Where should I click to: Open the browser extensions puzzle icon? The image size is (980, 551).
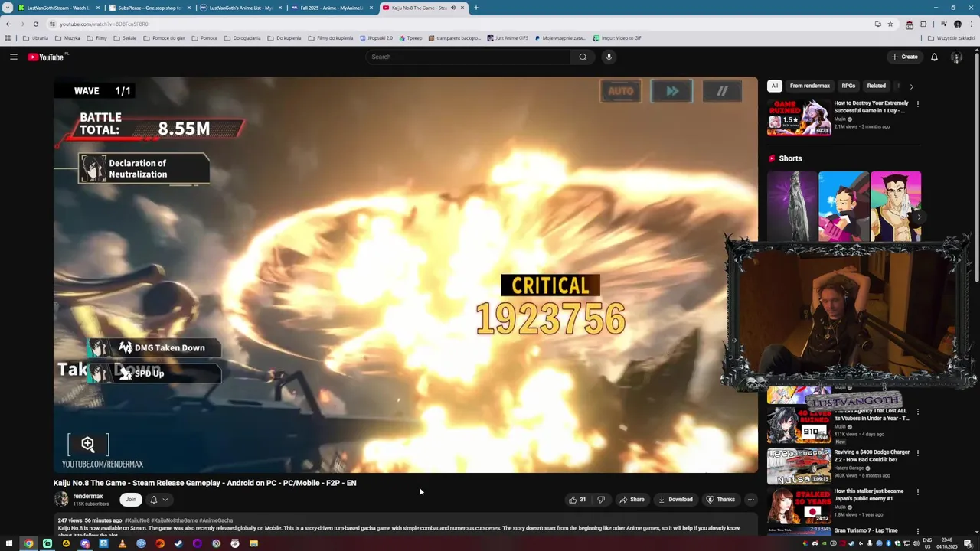(x=923, y=24)
